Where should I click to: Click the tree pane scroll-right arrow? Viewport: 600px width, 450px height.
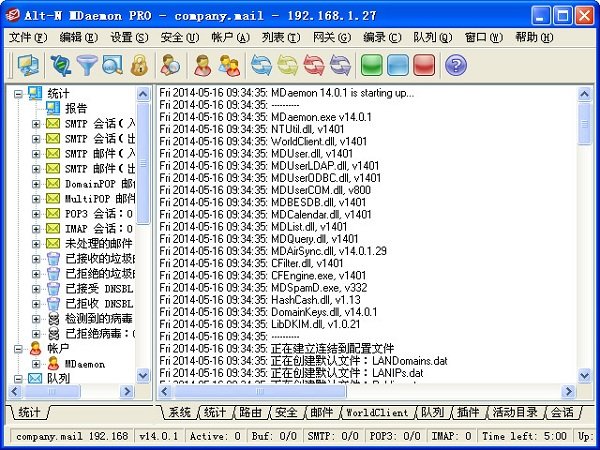[127, 391]
